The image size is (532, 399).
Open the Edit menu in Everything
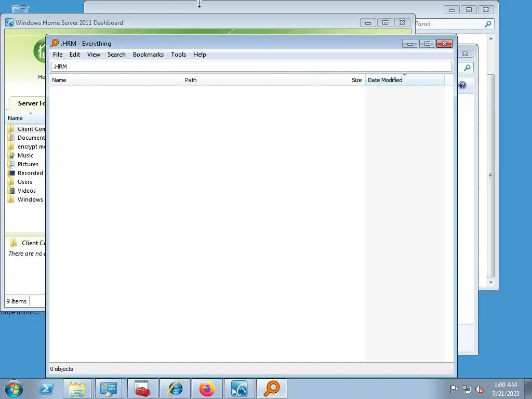pyautogui.click(x=75, y=55)
